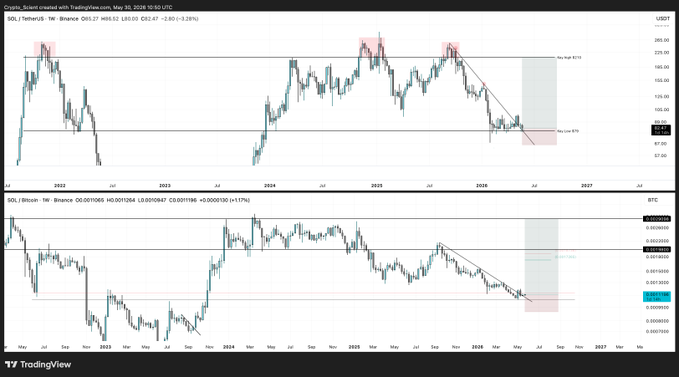Select the green long-position target box in SOL/Bitcoin chart
Screen dimensions: 679x377
point(541,258)
